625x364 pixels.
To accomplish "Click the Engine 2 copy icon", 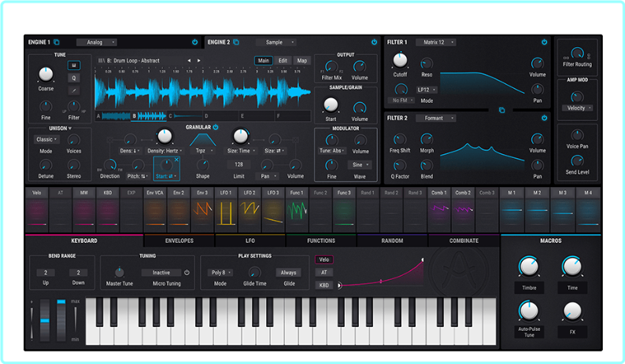I will pos(236,42).
